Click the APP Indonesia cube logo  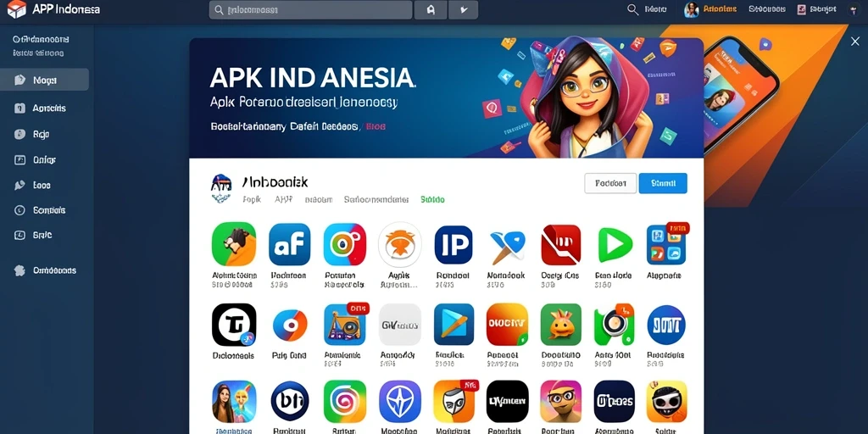(17, 9)
